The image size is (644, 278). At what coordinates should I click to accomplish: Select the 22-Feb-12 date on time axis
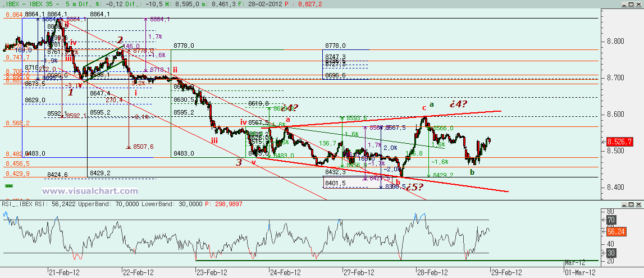[x=138, y=272]
